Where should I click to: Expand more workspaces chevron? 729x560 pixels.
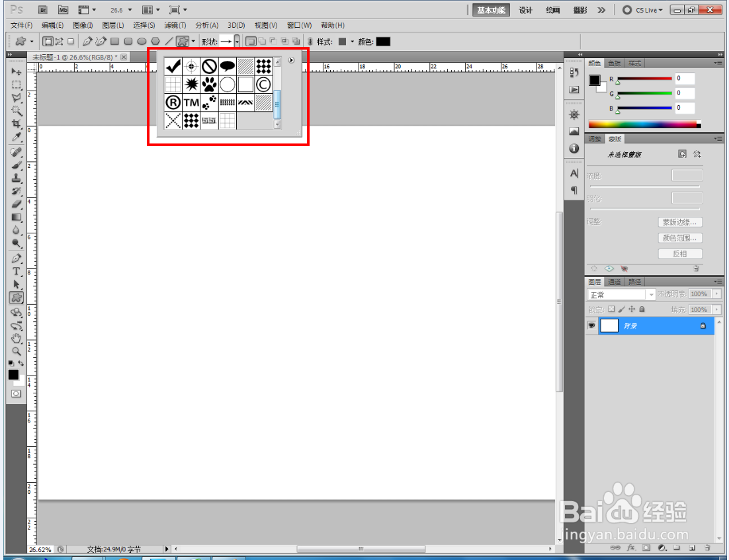pyautogui.click(x=601, y=10)
